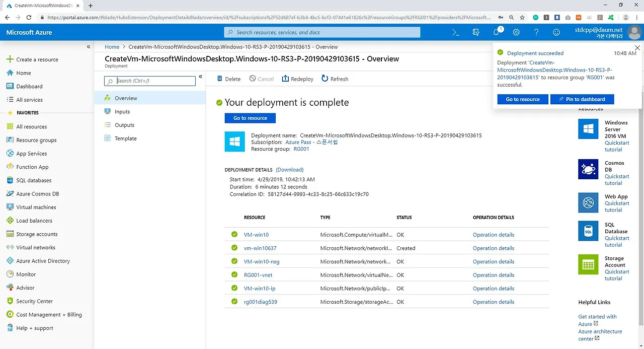Focus the blade Search (Ctrl+/) field

click(150, 81)
